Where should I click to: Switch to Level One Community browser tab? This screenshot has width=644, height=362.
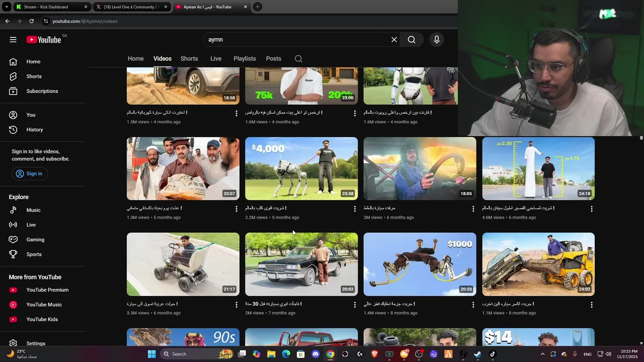point(133,7)
